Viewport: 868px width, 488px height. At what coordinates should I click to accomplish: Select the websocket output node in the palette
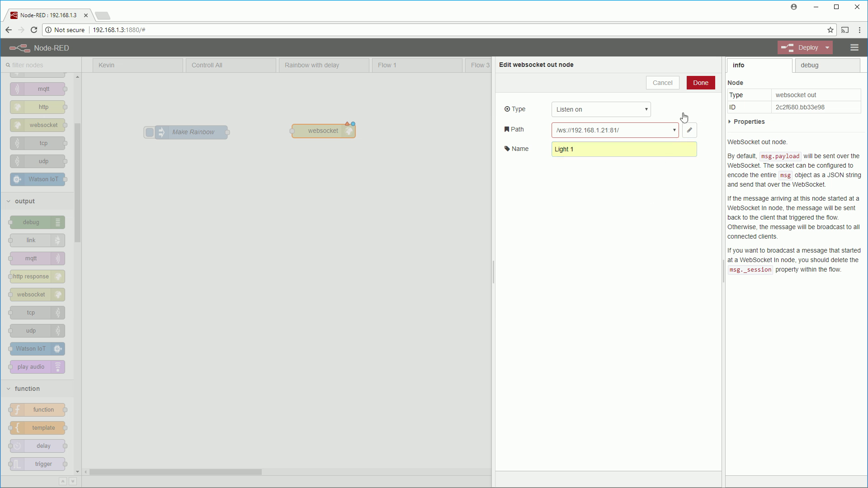tap(38, 295)
